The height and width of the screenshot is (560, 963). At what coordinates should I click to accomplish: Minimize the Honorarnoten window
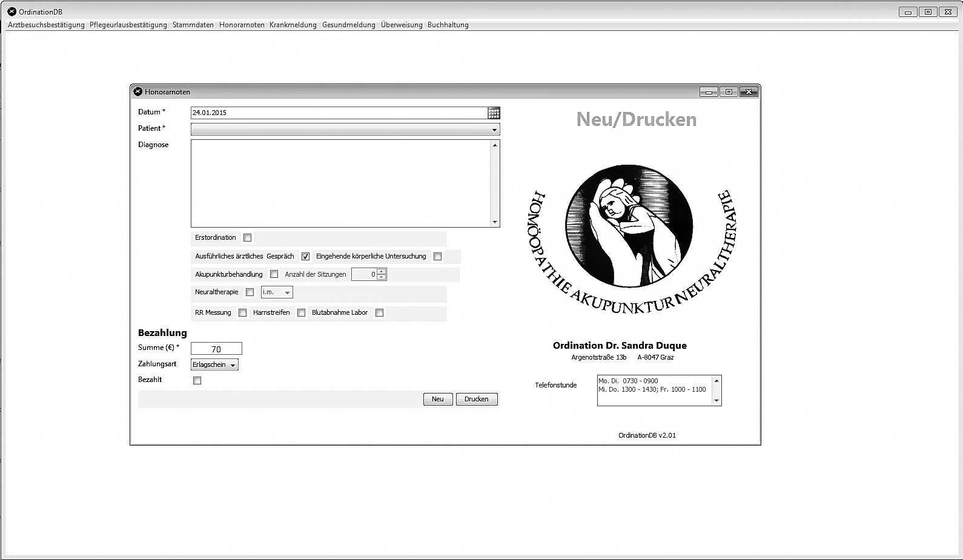pyautogui.click(x=709, y=92)
